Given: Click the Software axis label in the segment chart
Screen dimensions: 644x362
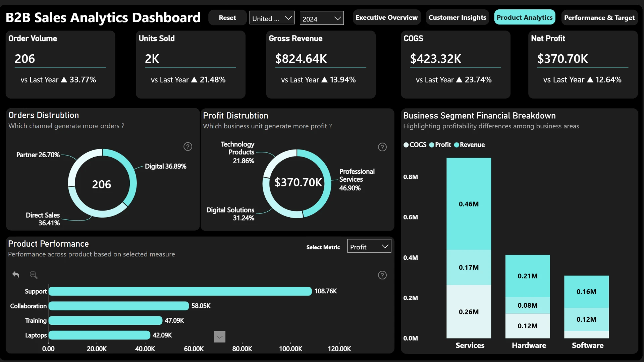Looking at the screenshot, I should pos(588,345).
